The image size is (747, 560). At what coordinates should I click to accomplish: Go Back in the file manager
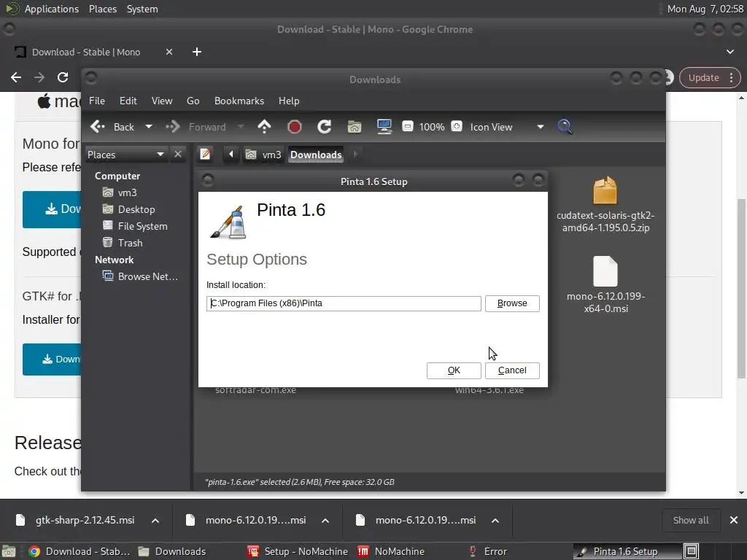click(x=112, y=127)
